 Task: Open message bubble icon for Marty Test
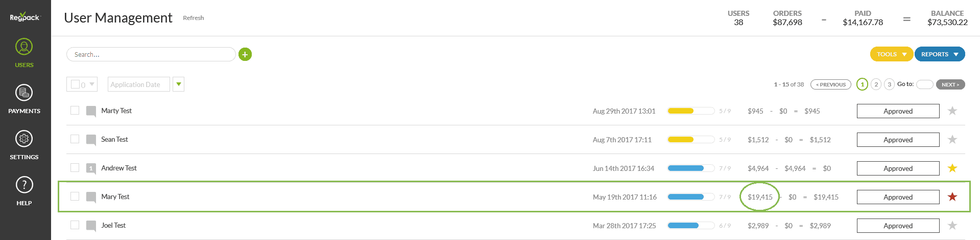pyautogui.click(x=91, y=111)
